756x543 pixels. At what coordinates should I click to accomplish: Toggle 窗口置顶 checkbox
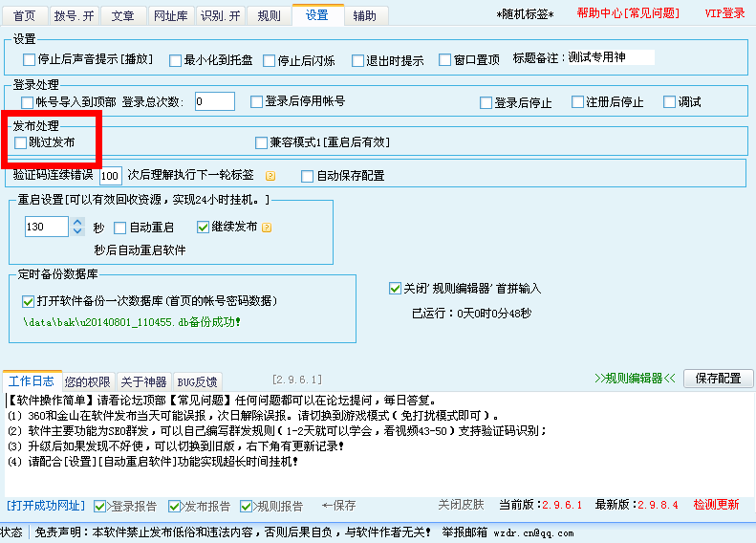pyautogui.click(x=445, y=60)
